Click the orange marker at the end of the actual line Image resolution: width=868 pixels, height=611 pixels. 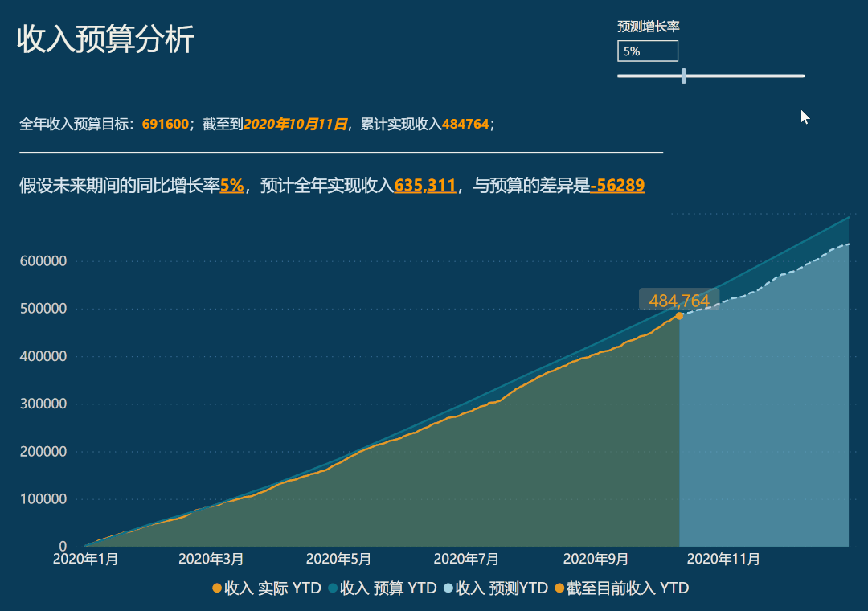click(679, 315)
